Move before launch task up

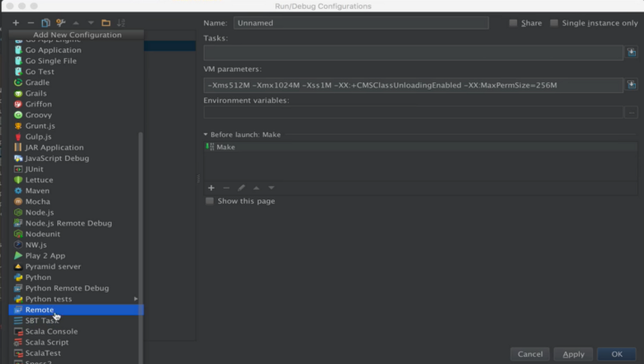257,188
